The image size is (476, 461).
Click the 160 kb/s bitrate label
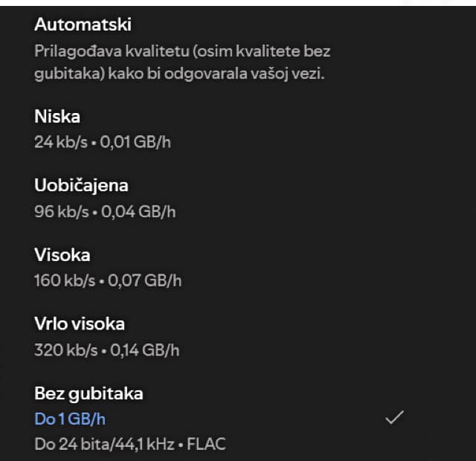point(65,280)
